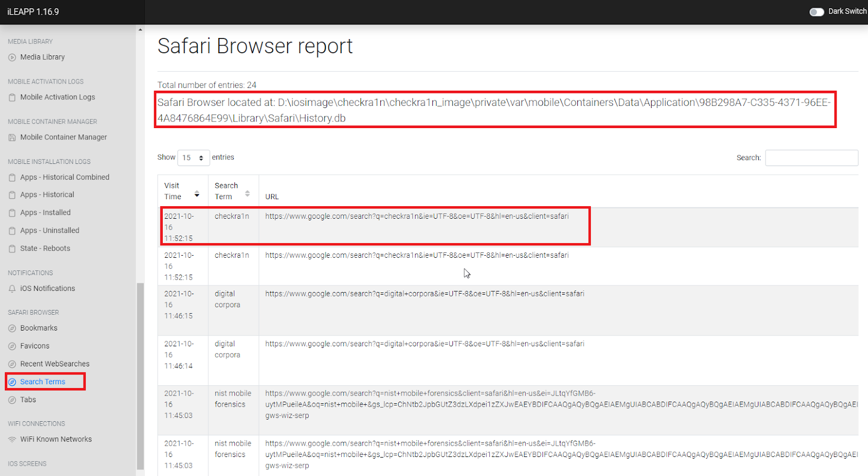Click the 11:46:15 digital corpora URL
Image resolution: width=868 pixels, height=476 pixels.
(x=424, y=294)
